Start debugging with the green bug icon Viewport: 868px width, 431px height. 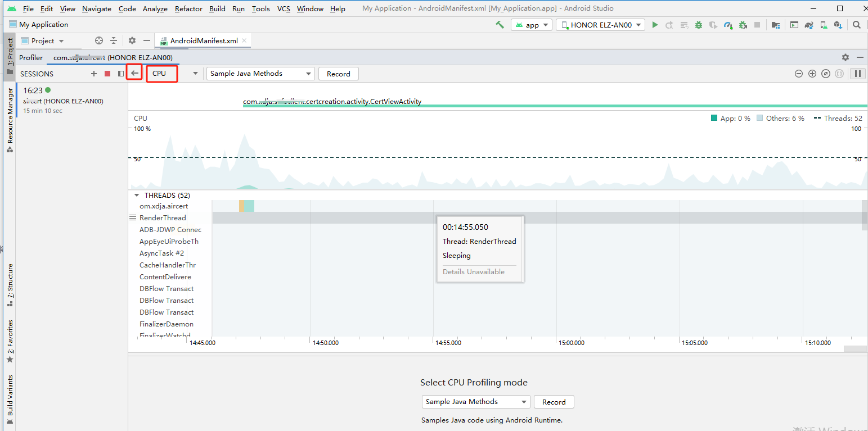(699, 25)
